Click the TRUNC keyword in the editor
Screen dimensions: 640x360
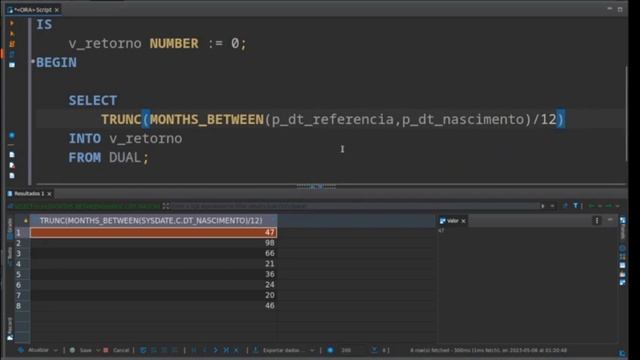coord(121,120)
